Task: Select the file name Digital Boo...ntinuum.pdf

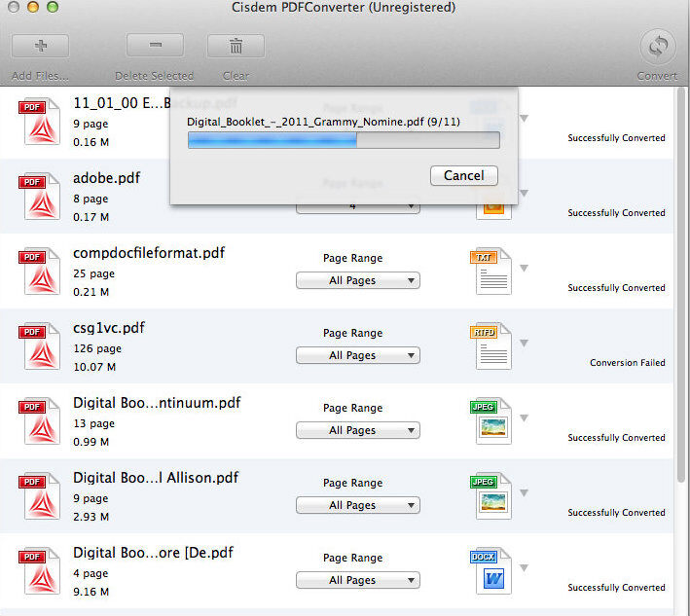Action: pyautogui.click(x=157, y=403)
